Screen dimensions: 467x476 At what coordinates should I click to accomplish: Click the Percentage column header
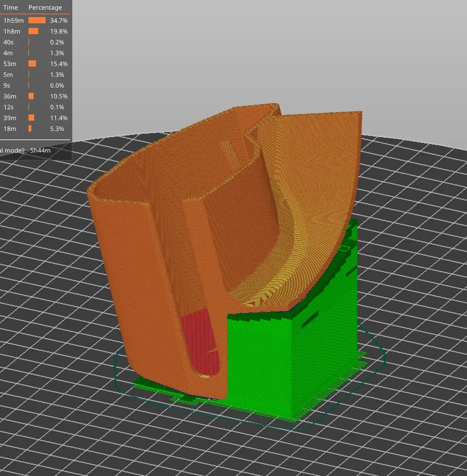tap(45, 7)
